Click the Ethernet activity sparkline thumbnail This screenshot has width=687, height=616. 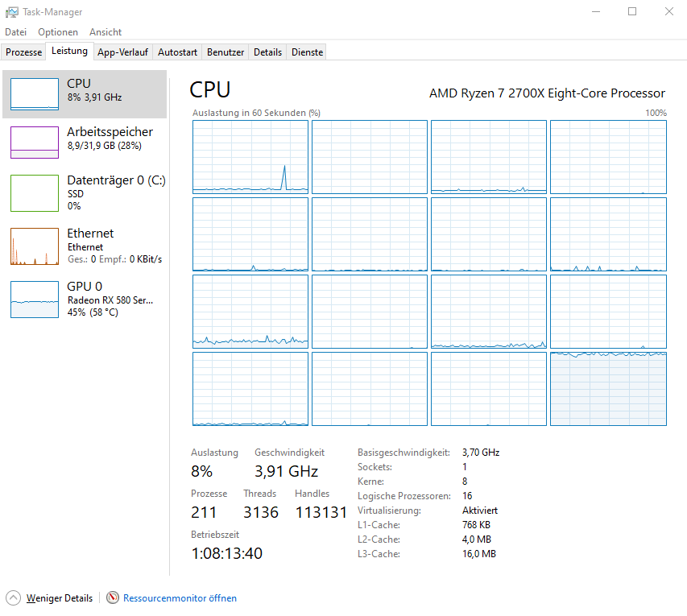tap(34, 246)
